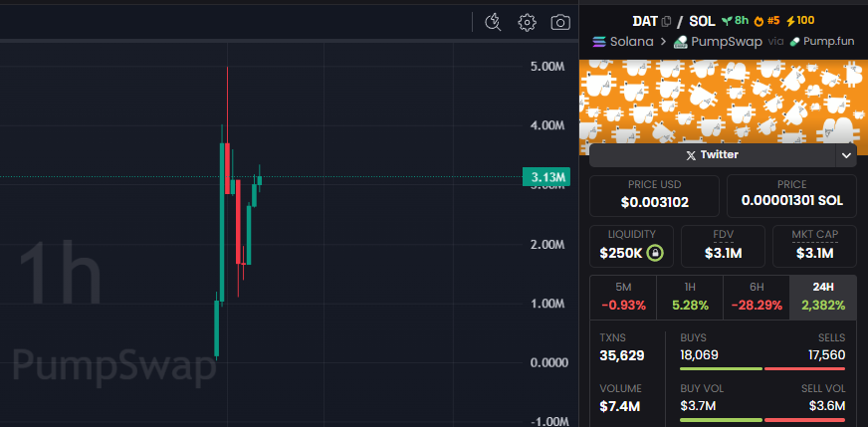
Task: Open the Twitter link button
Action: click(x=712, y=155)
